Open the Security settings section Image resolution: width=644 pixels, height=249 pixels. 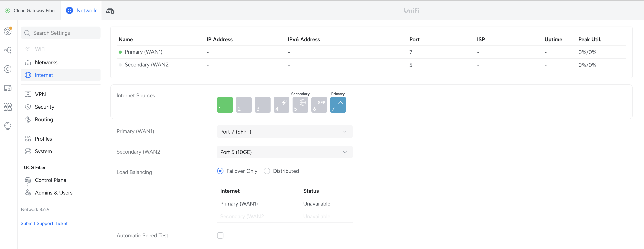click(x=60, y=107)
